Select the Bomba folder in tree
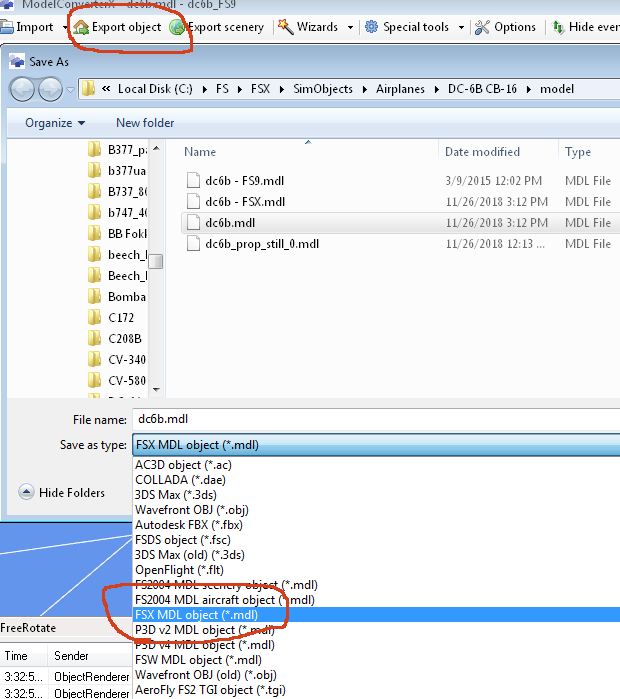Image resolution: width=620 pixels, height=699 pixels. (x=118, y=296)
